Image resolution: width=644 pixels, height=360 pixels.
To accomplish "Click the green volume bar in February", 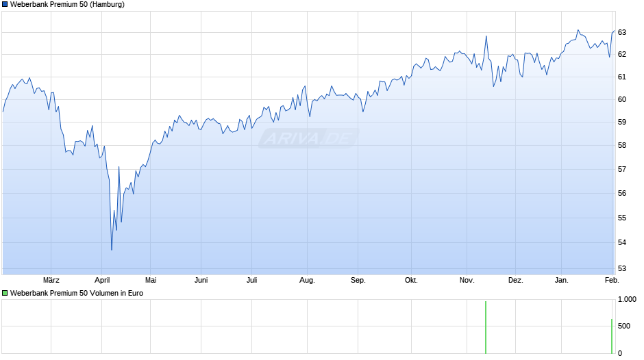I will (612, 336).
